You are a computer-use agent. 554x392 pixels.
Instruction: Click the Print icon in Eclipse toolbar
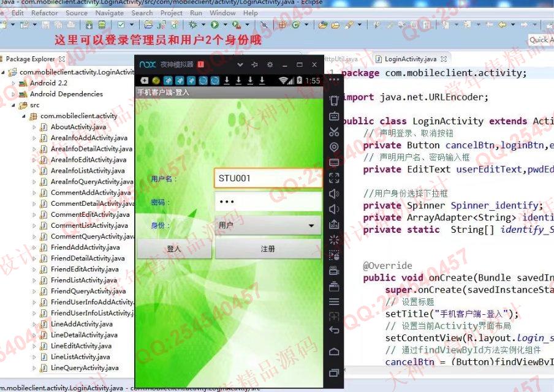click(x=71, y=24)
